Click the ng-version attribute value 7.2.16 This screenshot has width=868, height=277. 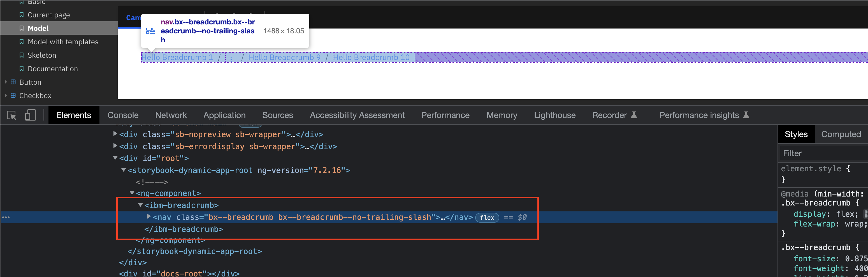pyautogui.click(x=327, y=170)
